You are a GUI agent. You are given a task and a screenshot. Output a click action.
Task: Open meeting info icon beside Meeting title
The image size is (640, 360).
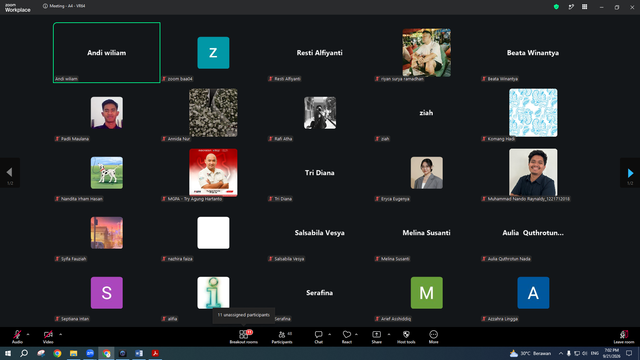pos(45,6)
